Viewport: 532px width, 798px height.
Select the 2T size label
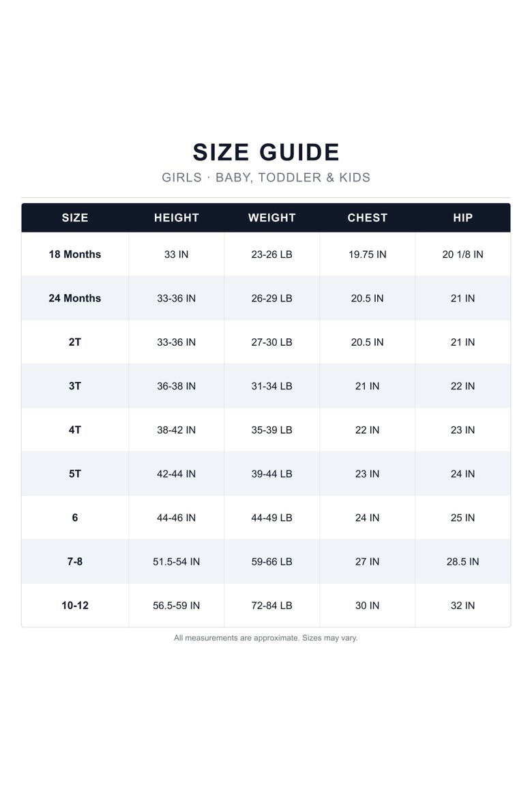click(x=75, y=342)
